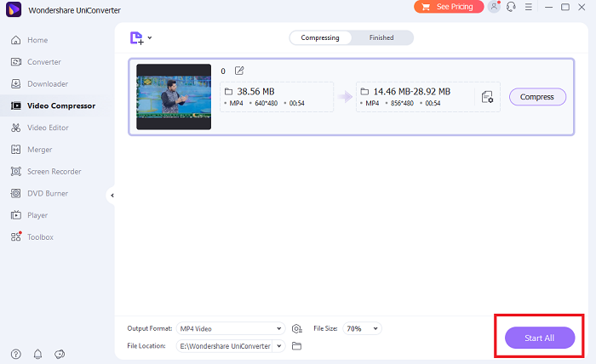This screenshot has height=364, width=596.
Task: Open the hamburger menu icon
Action: point(529,7)
